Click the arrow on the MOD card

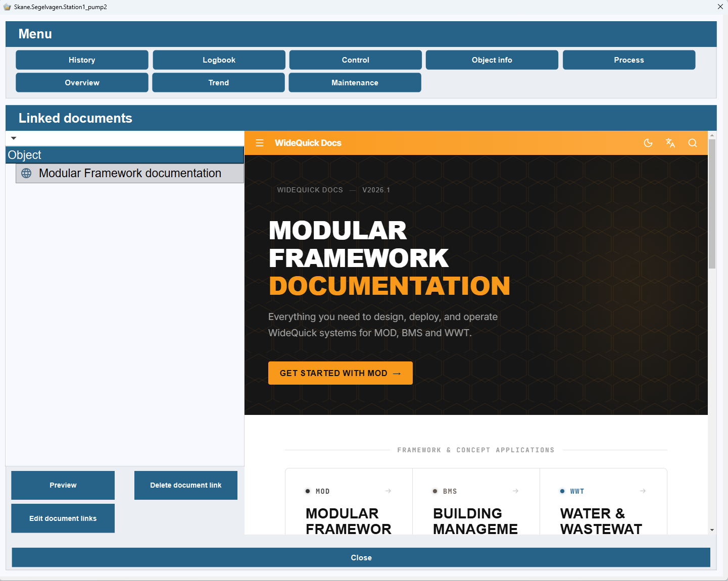(x=388, y=491)
